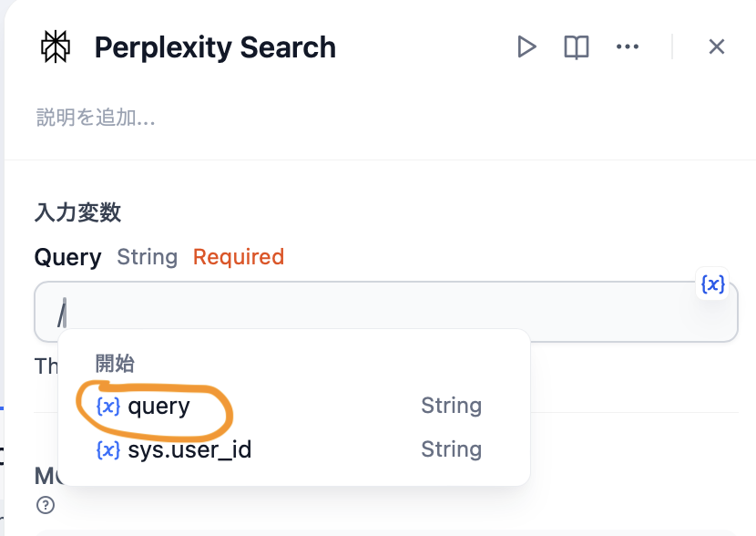The width and height of the screenshot is (756, 536).
Task: Click the Perplexity Search node icon
Action: 55,46
